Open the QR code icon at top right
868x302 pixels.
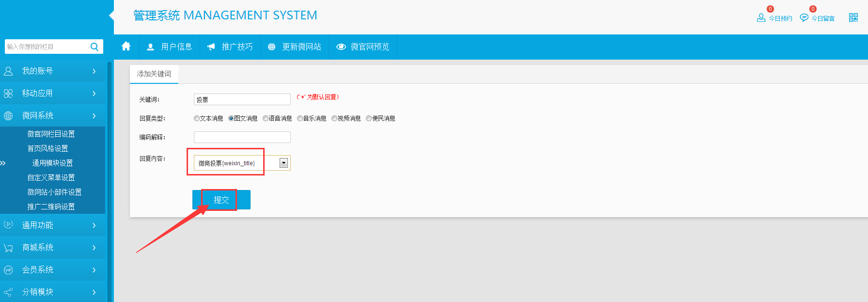(853, 18)
